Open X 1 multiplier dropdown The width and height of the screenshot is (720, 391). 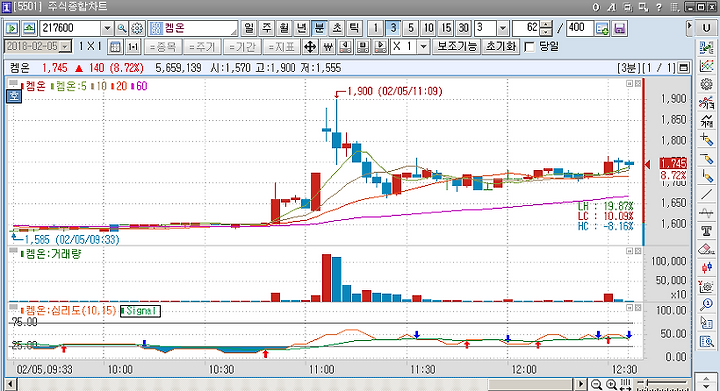[x=424, y=47]
